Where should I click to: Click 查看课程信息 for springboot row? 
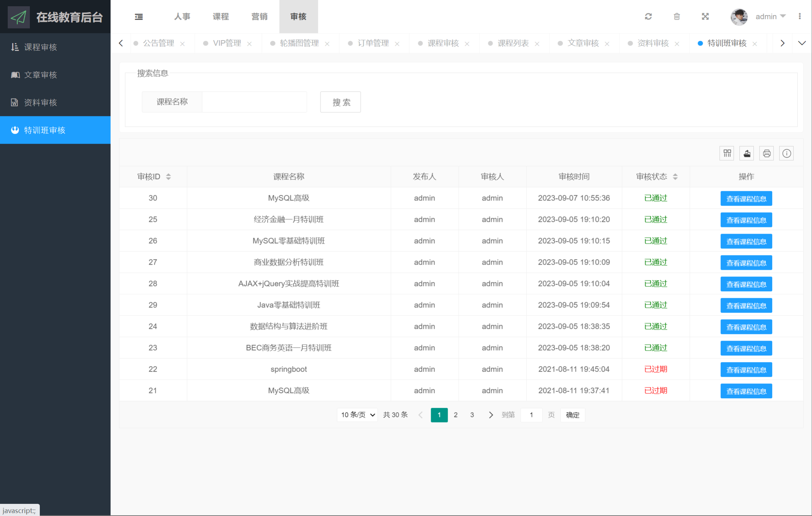(x=746, y=370)
